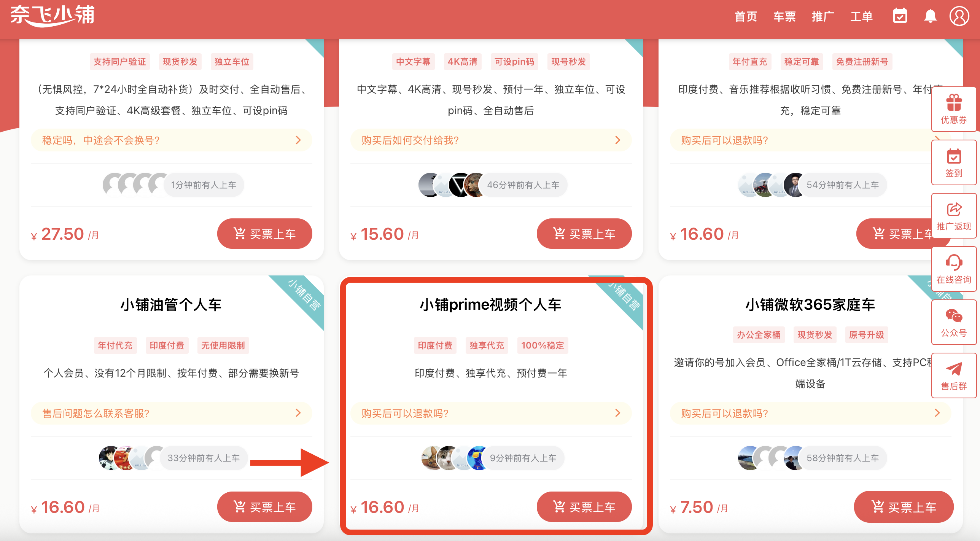
Task: Open the 工单 nav item
Action: 862,17
